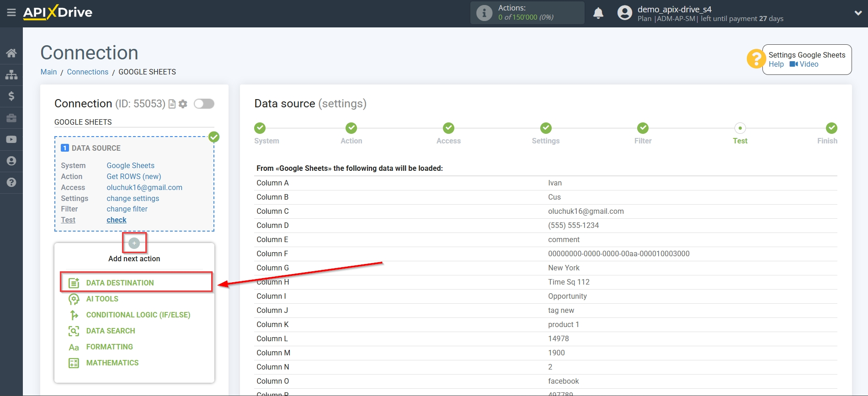The width and height of the screenshot is (868, 396).
Task: Click the account avatar icon
Action: pyautogui.click(x=625, y=13)
